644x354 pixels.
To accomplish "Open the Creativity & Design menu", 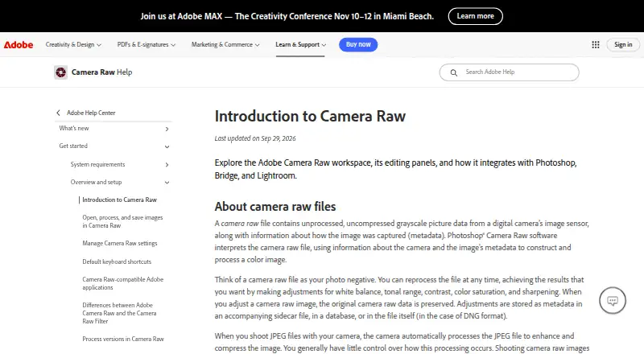I will (73, 45).
